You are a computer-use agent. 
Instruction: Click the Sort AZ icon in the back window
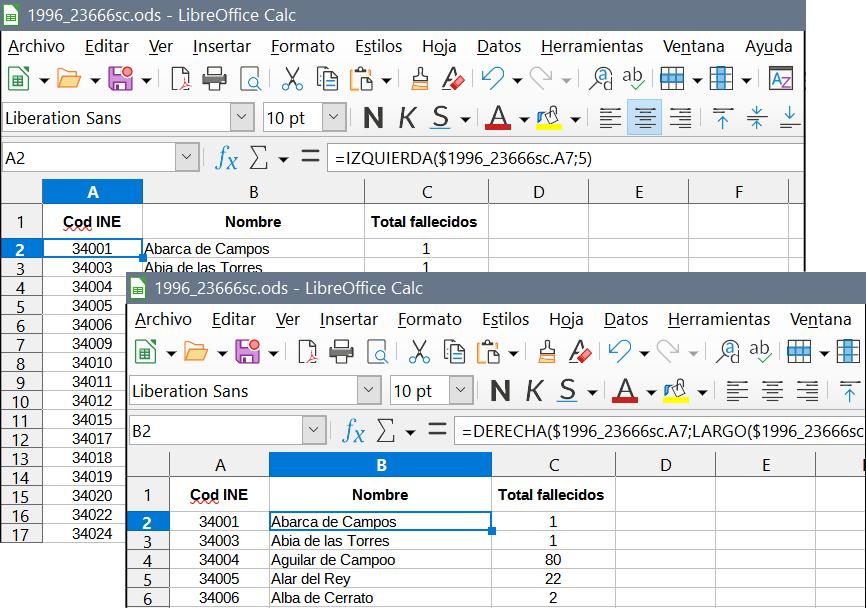click(781, 79)
